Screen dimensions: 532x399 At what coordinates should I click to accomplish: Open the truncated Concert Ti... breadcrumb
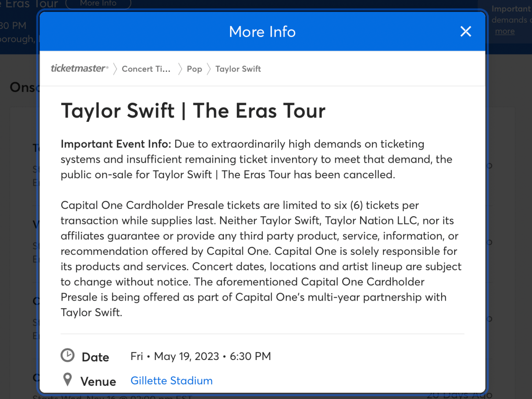click(x=146, y=69)
